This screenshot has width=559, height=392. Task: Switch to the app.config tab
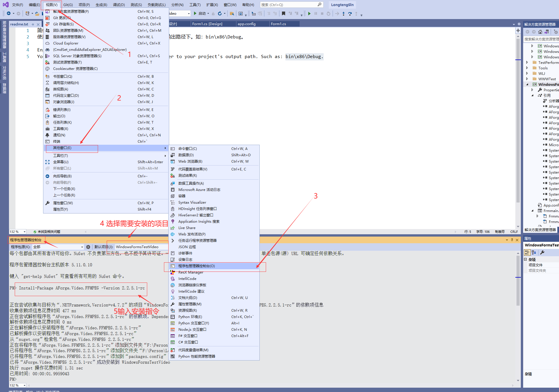click(247, 24)
